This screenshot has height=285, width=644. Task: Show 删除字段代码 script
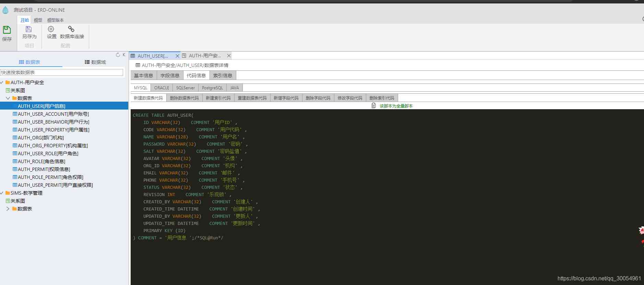[318, 98]
